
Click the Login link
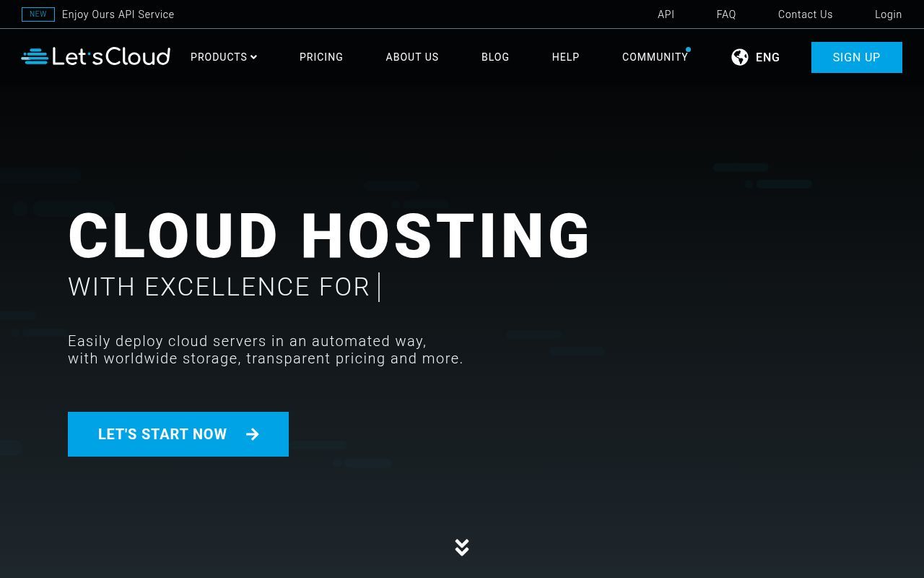[889, 14]
